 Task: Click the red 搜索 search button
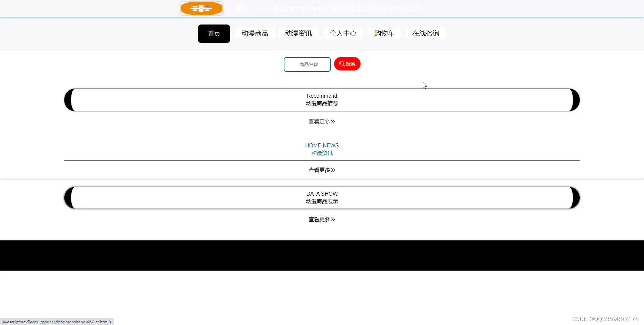click(347, 64)
